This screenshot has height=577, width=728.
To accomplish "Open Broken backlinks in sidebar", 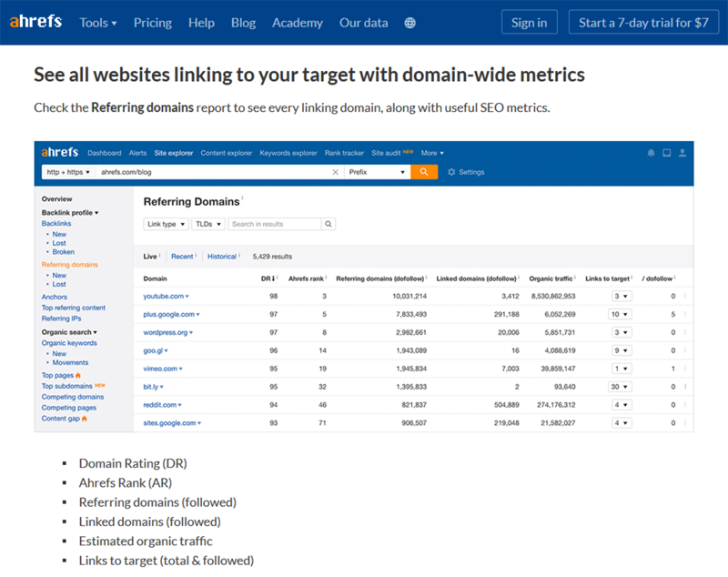I will [63, 251].
